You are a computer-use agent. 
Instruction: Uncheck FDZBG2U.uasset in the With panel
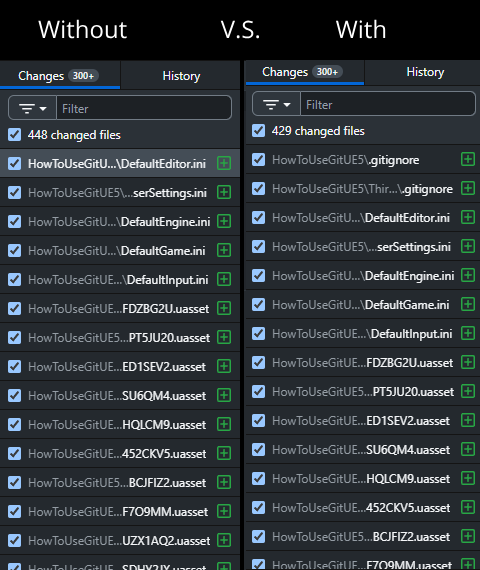tap(259, 362)
